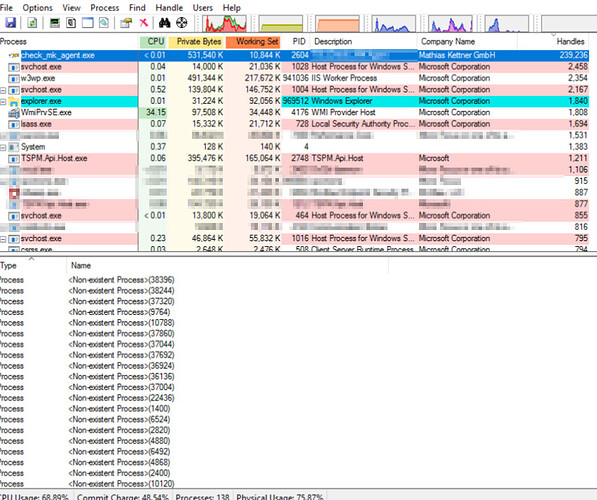Collapse the explorer.exe tree node
Viewport: 597px width, 500px height.
pos(3,102)
